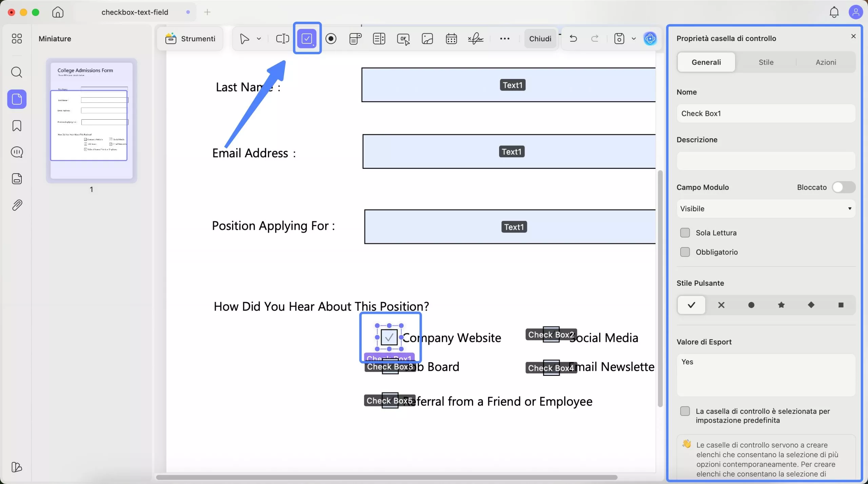Select Check Box3 field near Job Board
The width and height of the screenshot is (868, 484).
pyautogui.click(x=390, y=367)
